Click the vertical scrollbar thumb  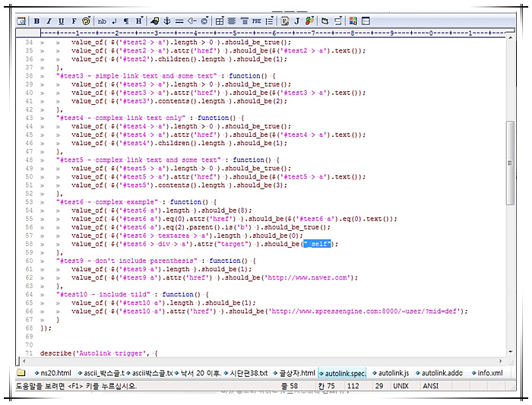(x=510, y=163)
